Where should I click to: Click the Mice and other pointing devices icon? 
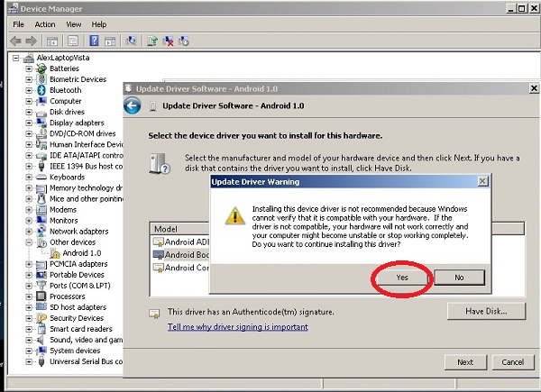[41, 198]
